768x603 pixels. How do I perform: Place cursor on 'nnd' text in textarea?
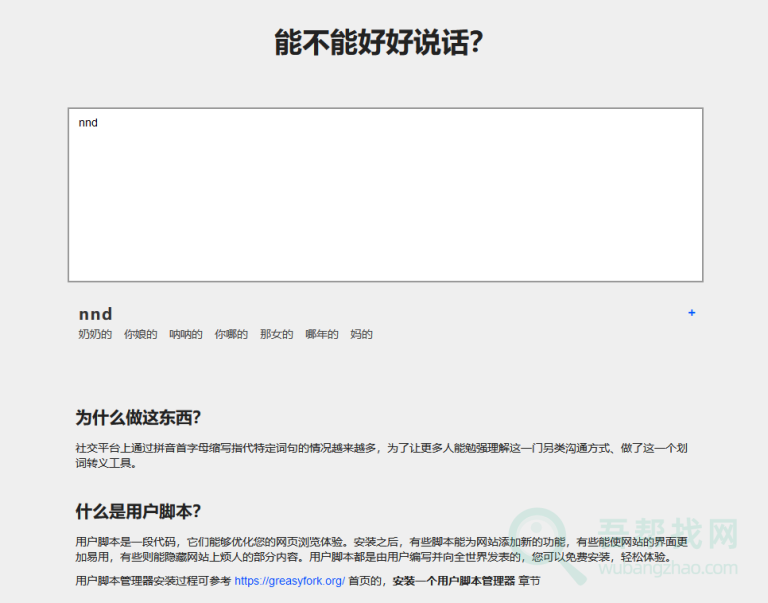(x=88, y=123)
